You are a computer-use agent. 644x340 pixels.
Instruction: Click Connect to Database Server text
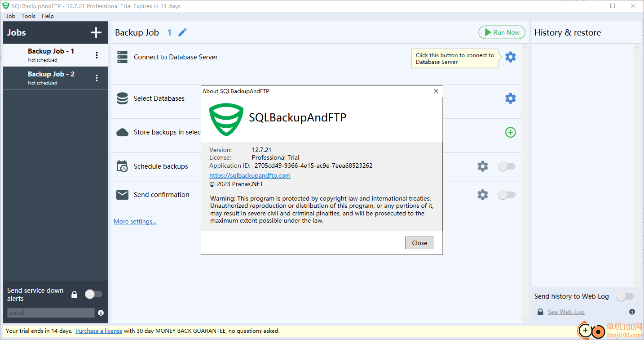(176, 57)
